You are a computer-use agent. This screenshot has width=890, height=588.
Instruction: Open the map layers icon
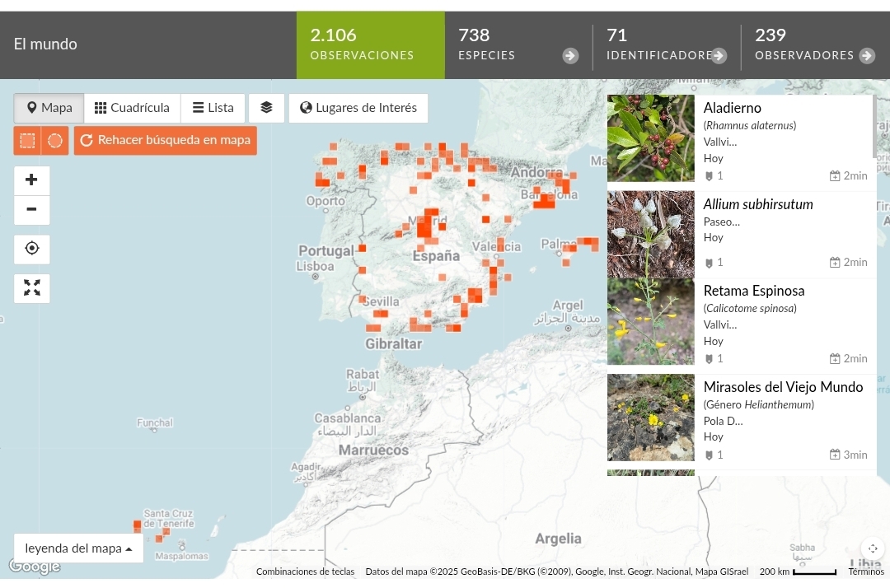(266, 108)
